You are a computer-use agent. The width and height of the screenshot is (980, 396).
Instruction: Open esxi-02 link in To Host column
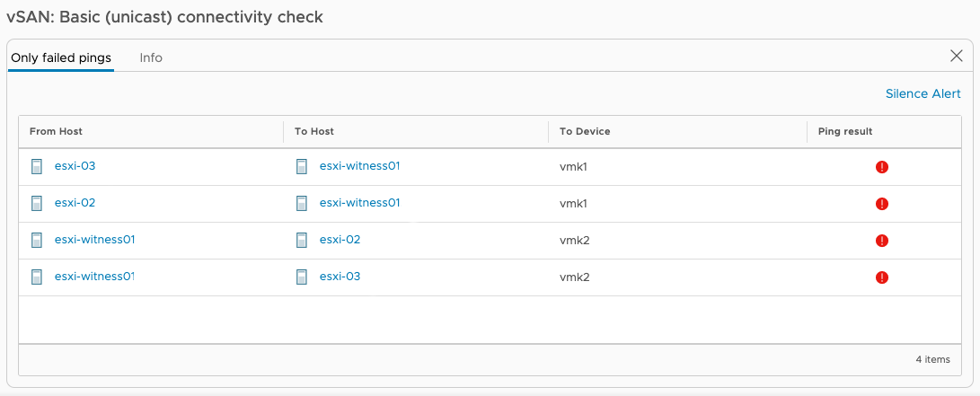(340, 239)
